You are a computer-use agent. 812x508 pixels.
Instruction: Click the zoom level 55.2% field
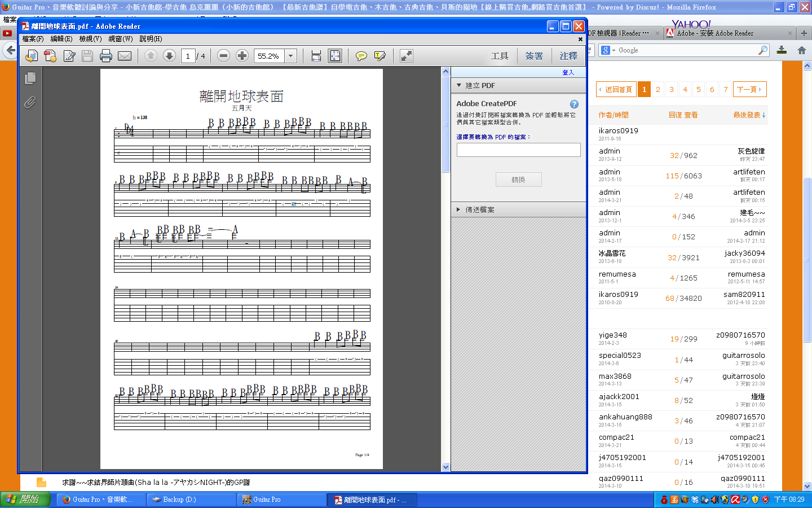click(270, 56)
